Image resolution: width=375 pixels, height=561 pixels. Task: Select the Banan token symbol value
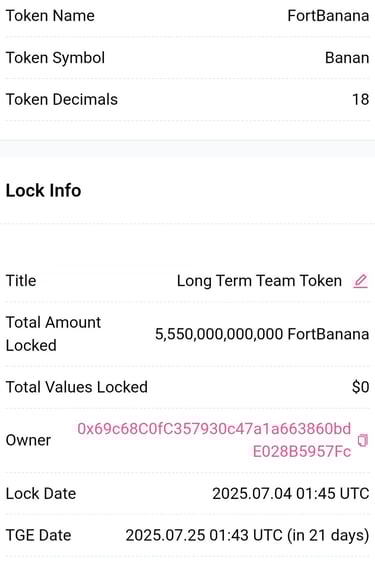pos(347,58)
